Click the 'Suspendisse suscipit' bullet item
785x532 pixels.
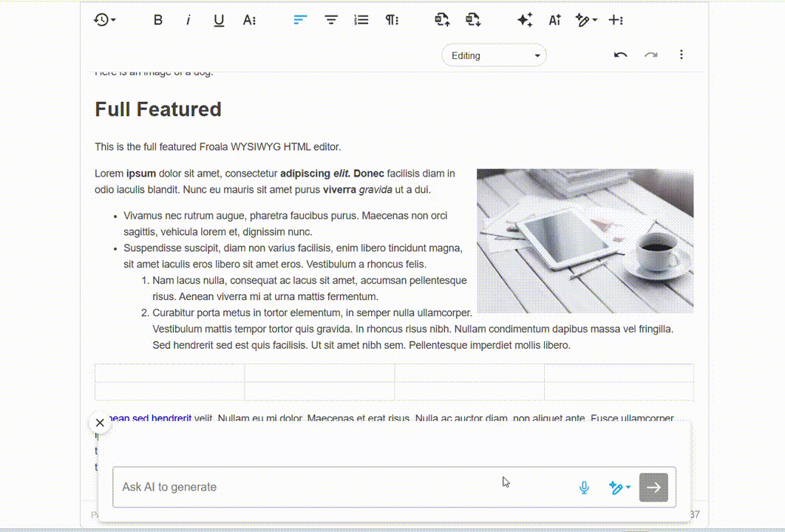tap(293, 256)
